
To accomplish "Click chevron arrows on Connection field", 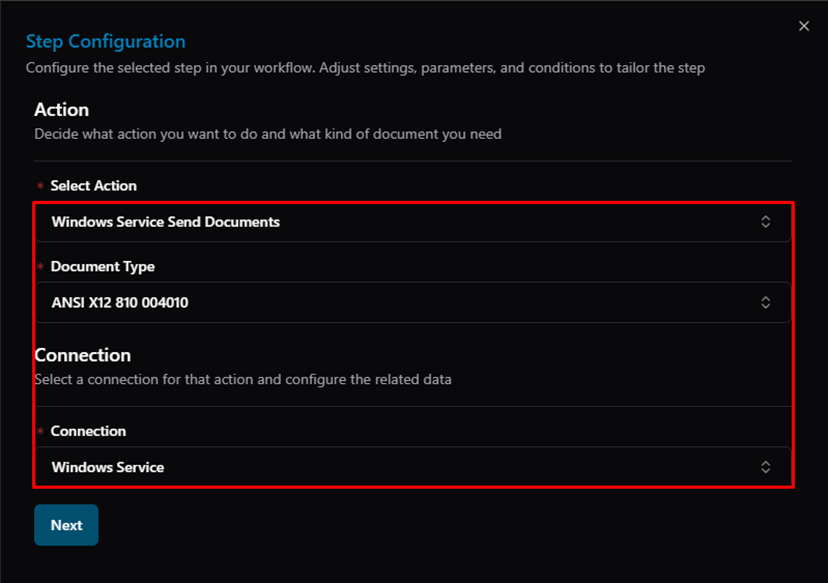I will coord(765,467).
